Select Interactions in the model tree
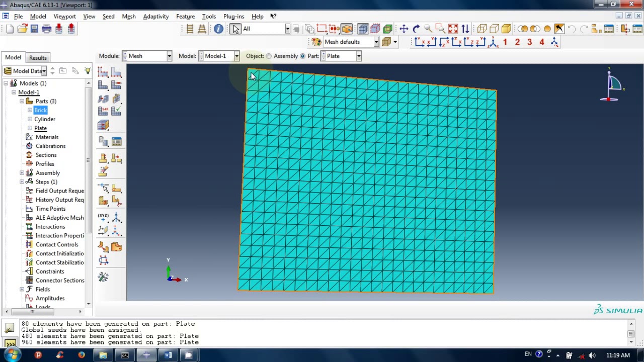644x362 pixels. click(50, 227)
